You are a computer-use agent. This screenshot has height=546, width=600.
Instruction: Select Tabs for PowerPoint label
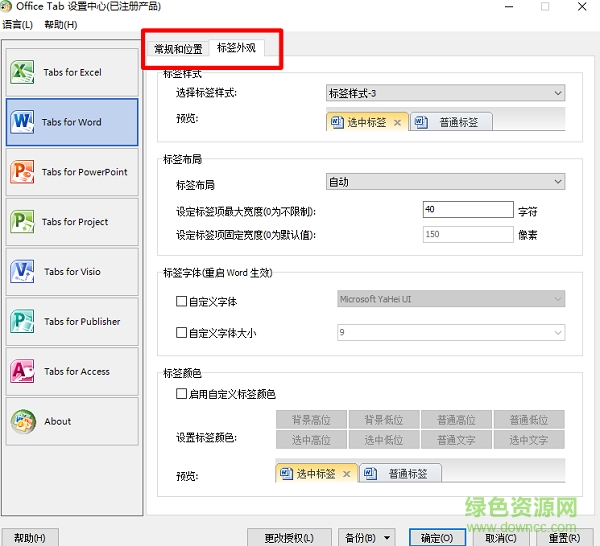84,172
